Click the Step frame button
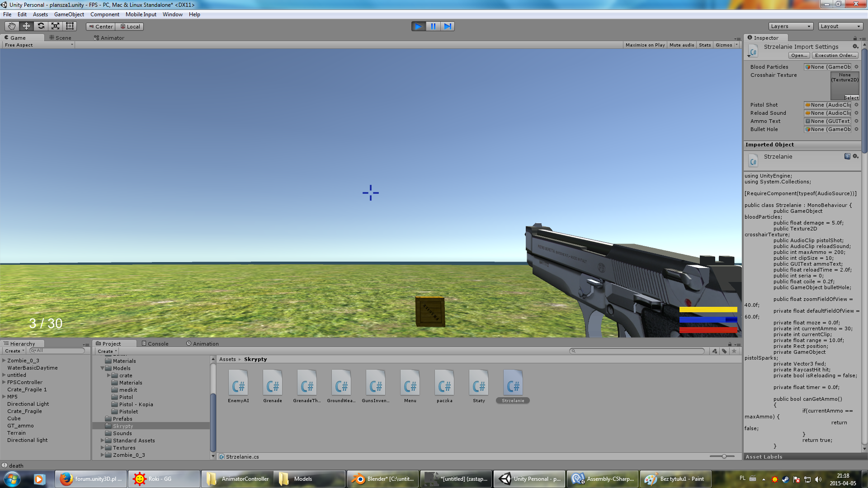Screen dimensions: 868x488 pos(447,26)
